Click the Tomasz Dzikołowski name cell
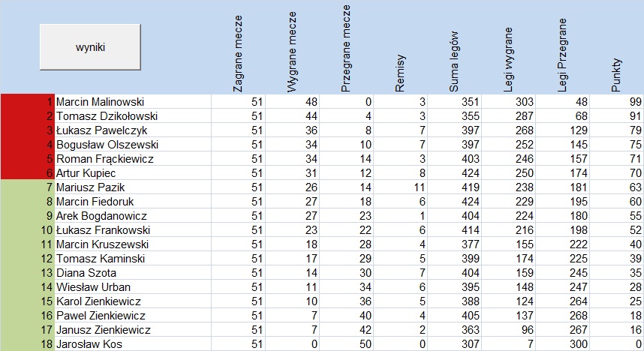This screenshot has height=351, width=644. pyautogui.click(x=133, y=116)
